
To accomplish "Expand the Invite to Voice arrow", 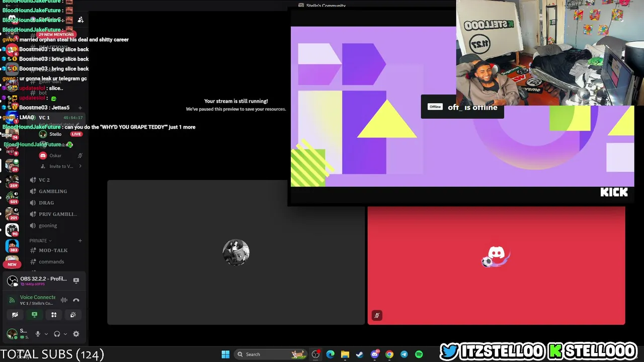I will 80,166.
